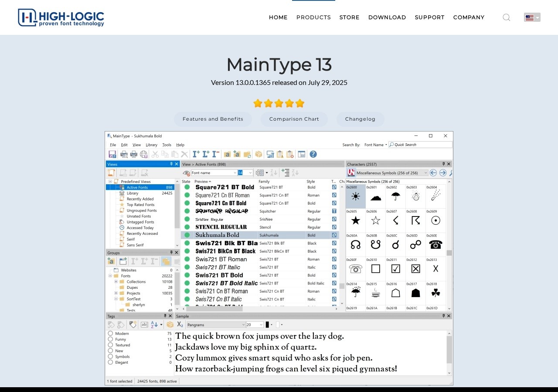Click the HOME link
The image size is (558, 392).
(278, 17)
